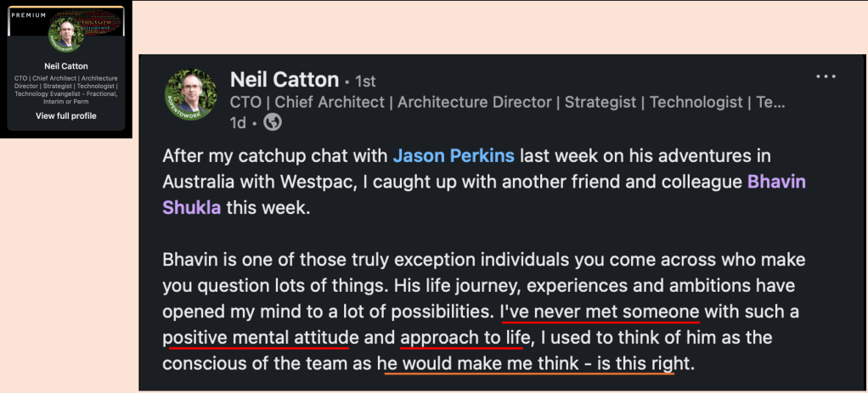This screenshot has width=868, height=393.
Task: Click the round profile photo in the profile card
Action: click(x=65, y=36)
